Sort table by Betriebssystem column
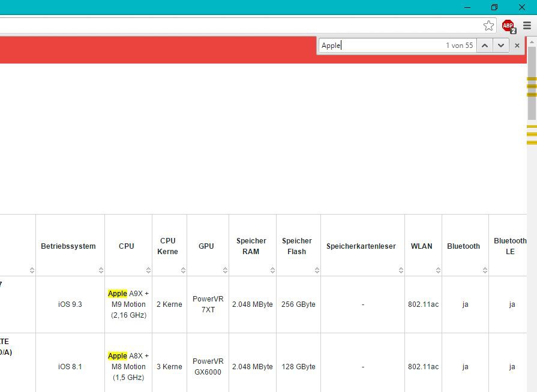The height and width of the screenshot is (392, 537). [x=68, y=246]
